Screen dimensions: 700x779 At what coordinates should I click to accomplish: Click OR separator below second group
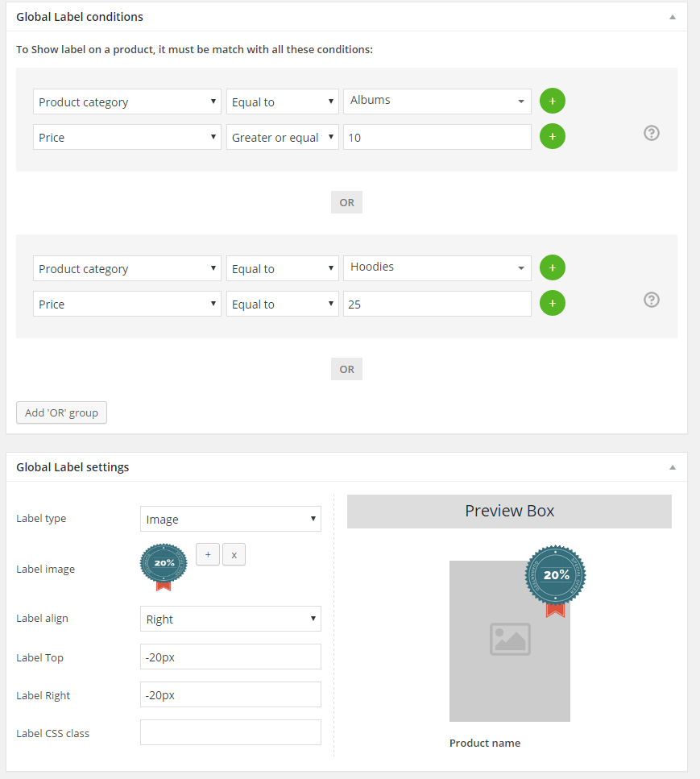346,369
